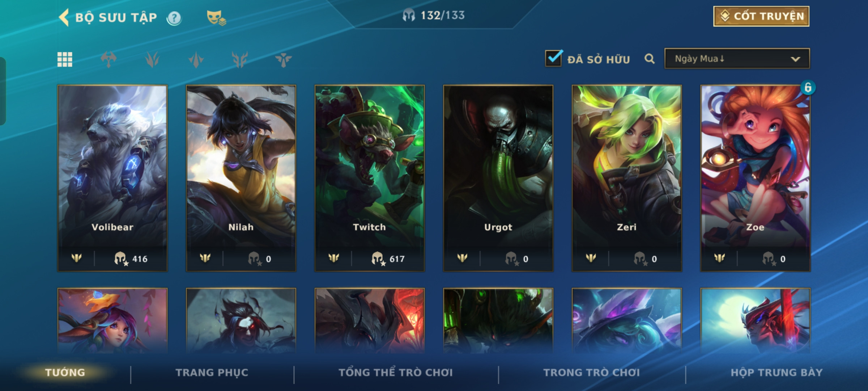Open the Twitch champion card

370,178
